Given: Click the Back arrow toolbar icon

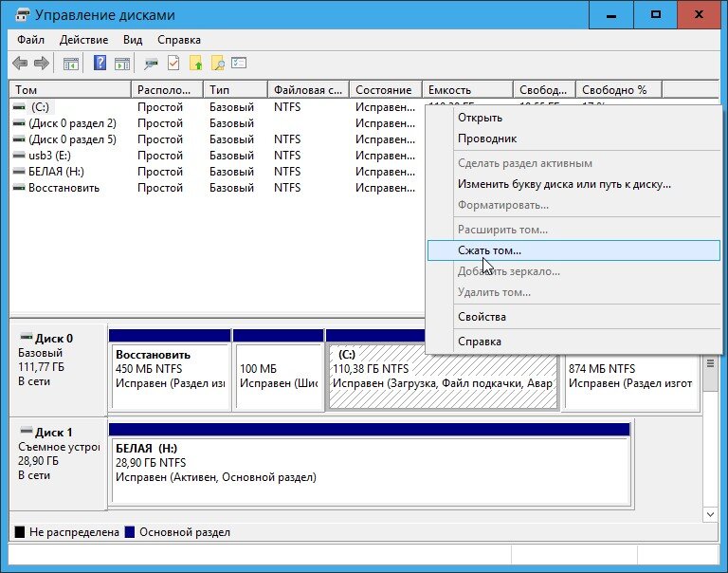Looking at the screenshot, I should pos(20,63).
